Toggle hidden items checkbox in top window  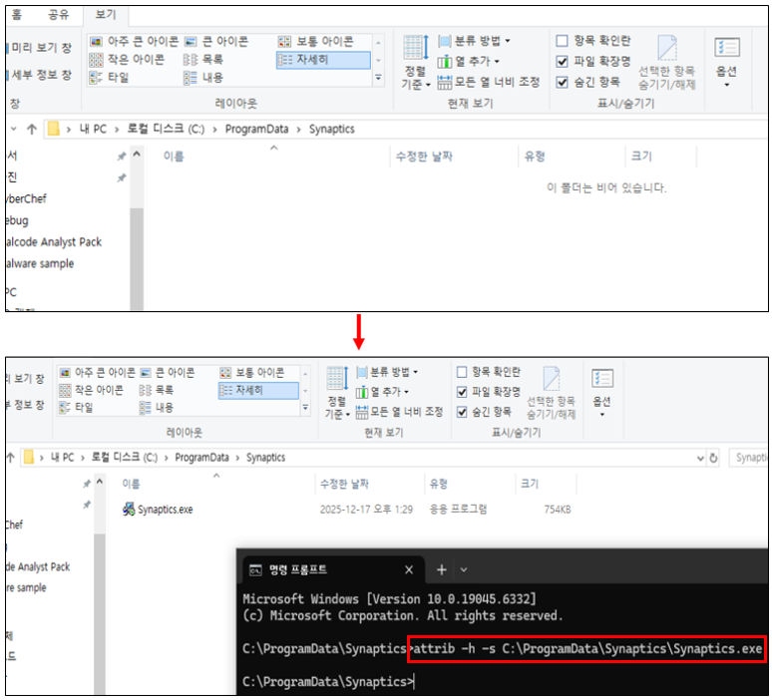coord(562,82)
